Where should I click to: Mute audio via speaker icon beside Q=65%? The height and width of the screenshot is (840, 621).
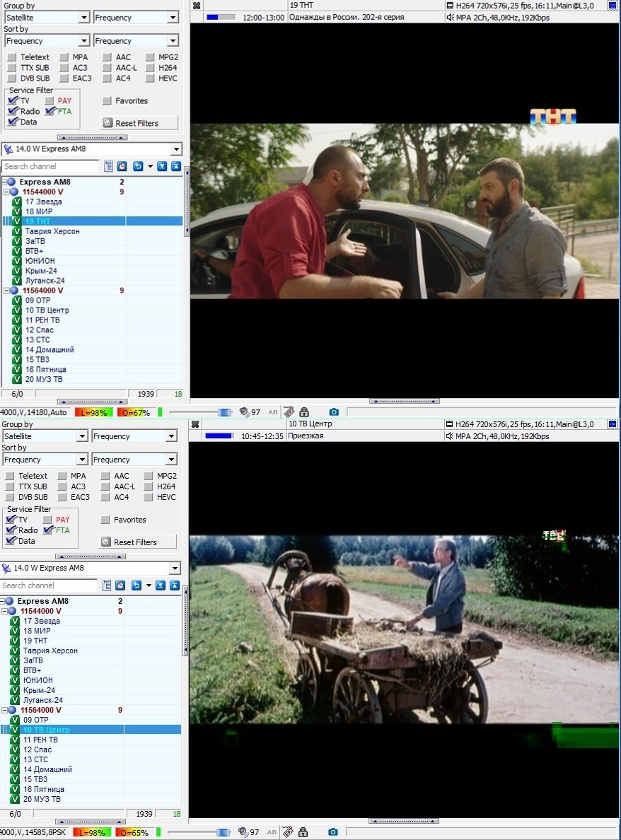pyautogui.click(x=243, y=832)
